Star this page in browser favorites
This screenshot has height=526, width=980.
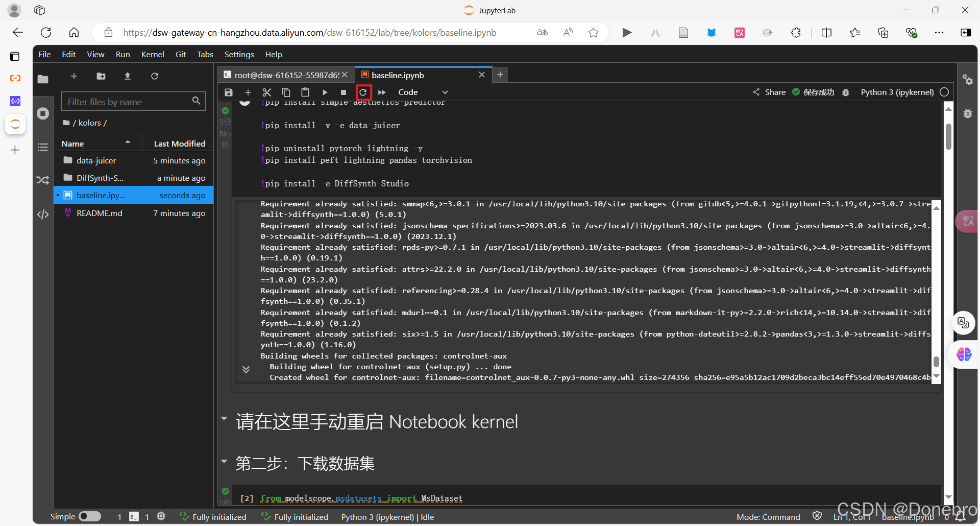pyautogui.click(x=593, y=32)
